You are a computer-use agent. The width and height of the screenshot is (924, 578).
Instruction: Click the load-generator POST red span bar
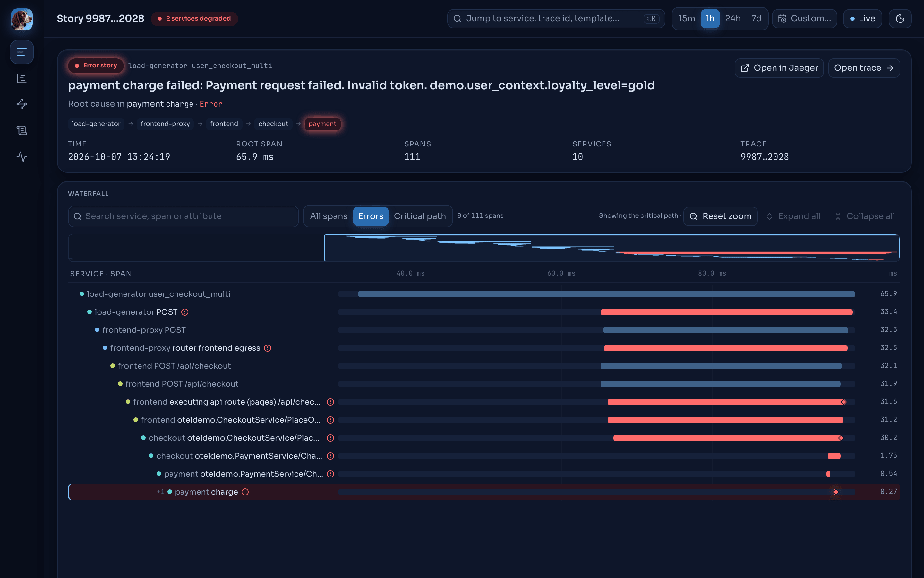pyautogui.click(x=726, y=312)
